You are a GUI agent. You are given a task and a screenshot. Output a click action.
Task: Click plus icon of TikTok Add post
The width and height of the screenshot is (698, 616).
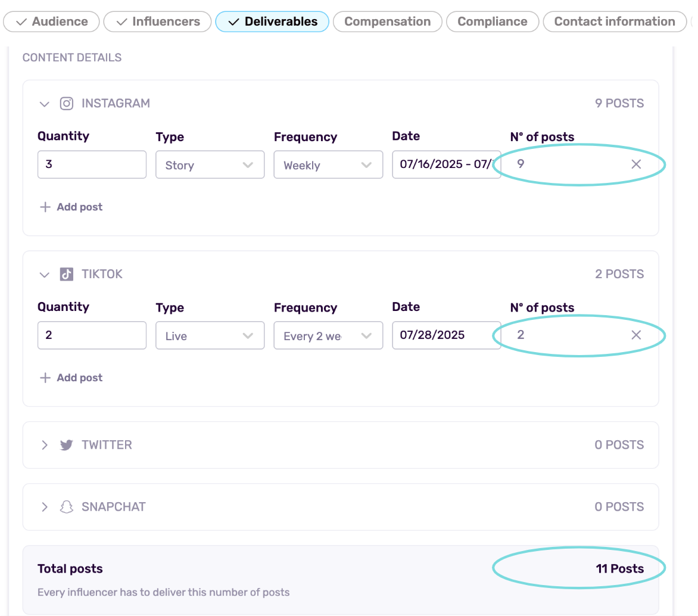45,378
